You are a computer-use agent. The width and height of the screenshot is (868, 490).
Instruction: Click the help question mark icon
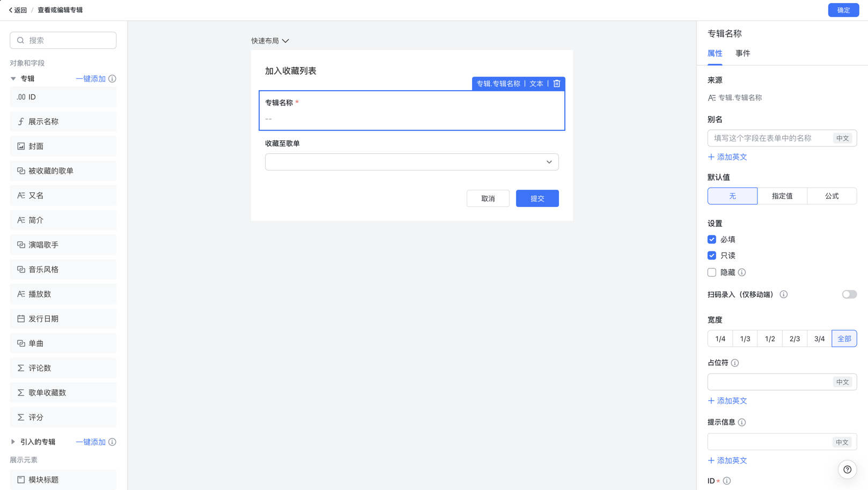[x=847, y=470]
